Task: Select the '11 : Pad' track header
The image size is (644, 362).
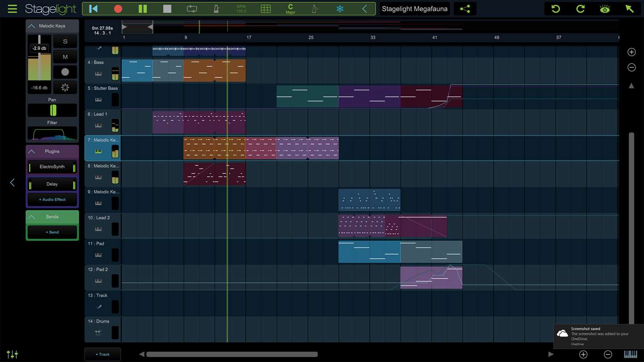Action: pyautogui.click(x=103, y=252)
